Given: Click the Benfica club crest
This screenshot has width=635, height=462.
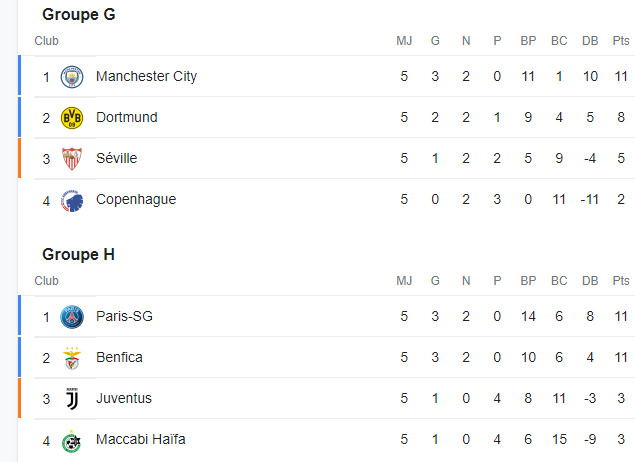Looking at the screenshot, I should click(72, 358).
